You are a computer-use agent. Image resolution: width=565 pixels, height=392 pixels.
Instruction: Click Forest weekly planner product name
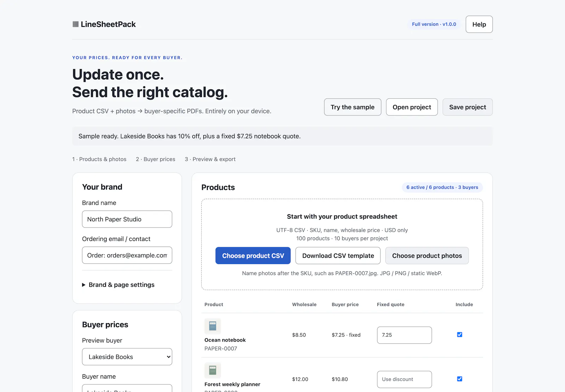click(x=232, y=384)
